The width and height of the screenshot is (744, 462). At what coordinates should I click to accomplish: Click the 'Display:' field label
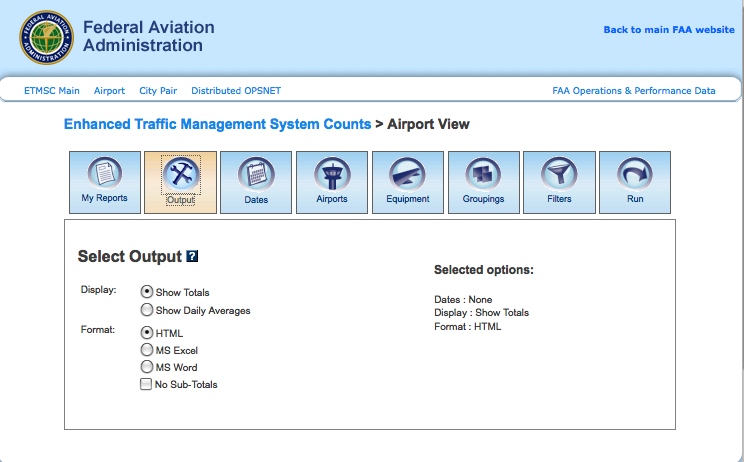click(x=98, y=290)
